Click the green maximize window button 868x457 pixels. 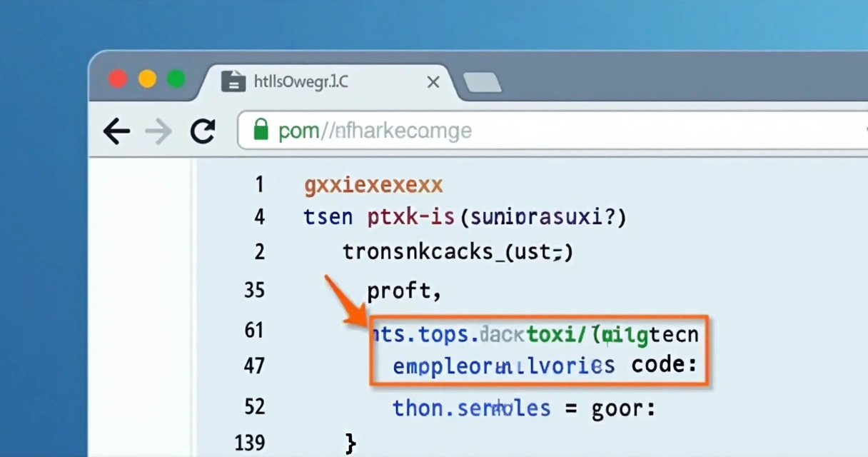click(176, 79)
